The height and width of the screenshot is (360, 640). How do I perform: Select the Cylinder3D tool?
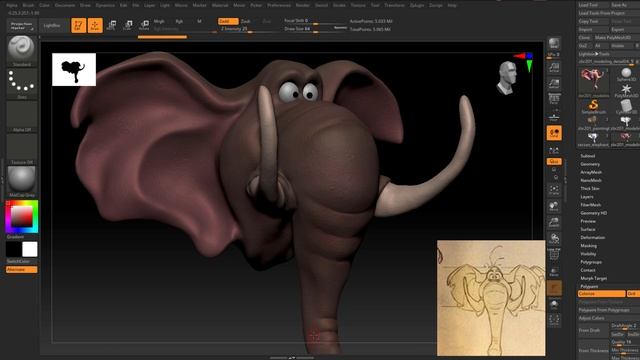[x=626, y=107]
